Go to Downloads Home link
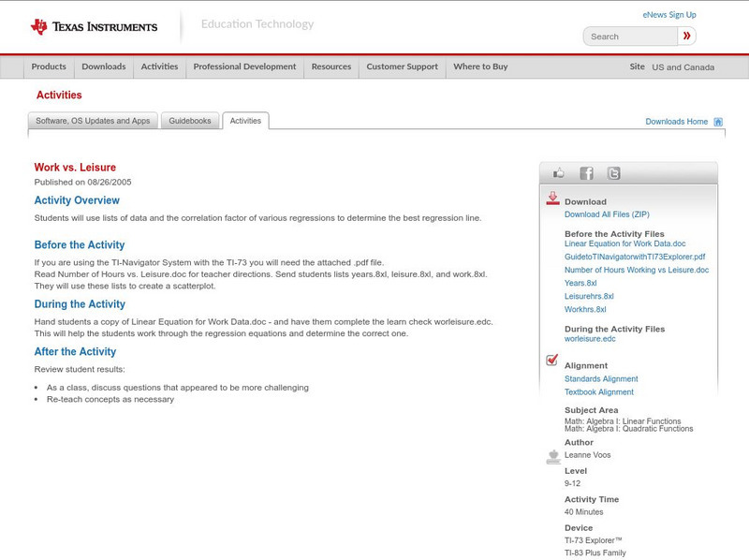 pos(676,122)
